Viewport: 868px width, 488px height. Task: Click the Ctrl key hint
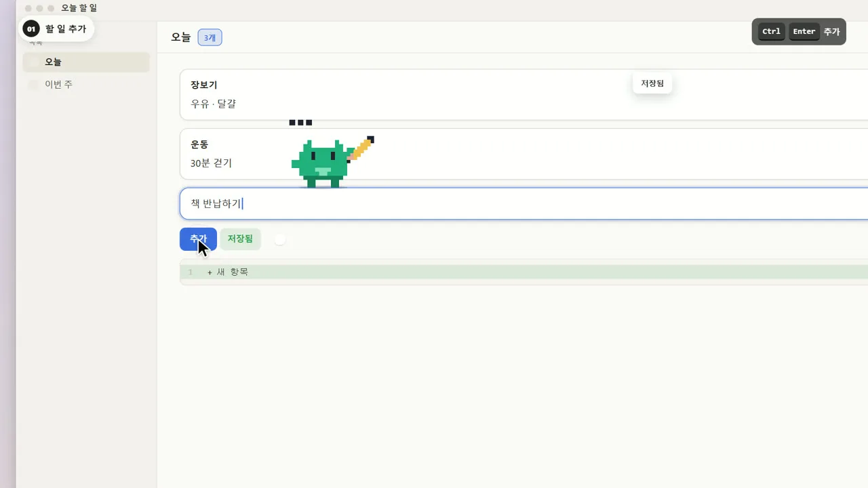pyautogui.click(x=772, y=31)
